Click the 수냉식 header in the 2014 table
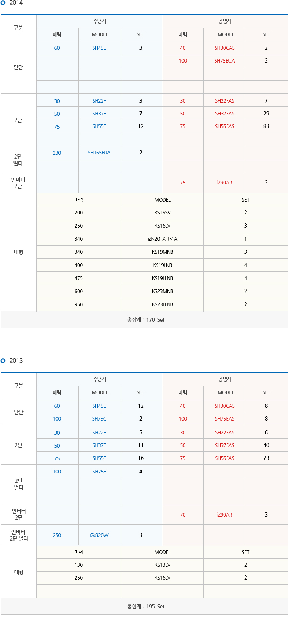The height and width of the screenshot is (644, 288). (x=99, y=21)
